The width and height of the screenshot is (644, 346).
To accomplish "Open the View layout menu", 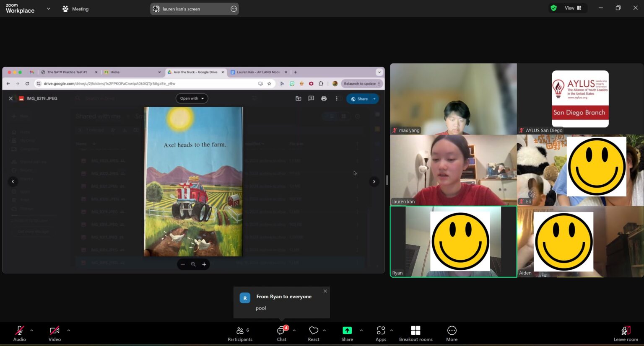I will tap(573, 8).
